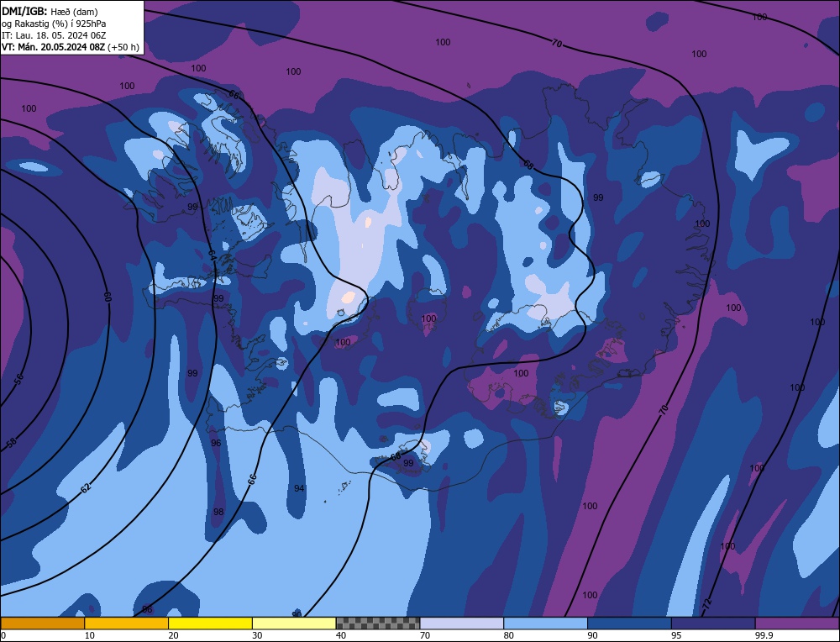840x642 pixels.
Task: Click the '99.9' legend scale value
Action: pyautogui.click(x=764, y=635)
